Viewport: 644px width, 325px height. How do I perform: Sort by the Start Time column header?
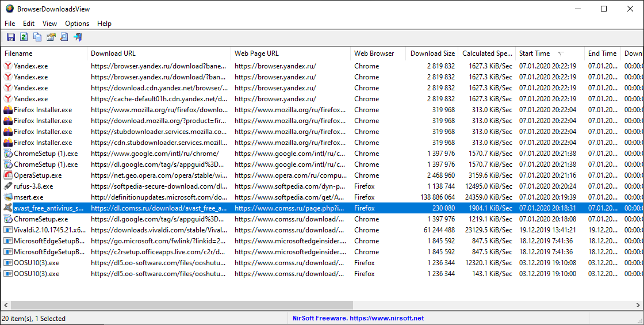pyautogui.click(x=550, y=53)
